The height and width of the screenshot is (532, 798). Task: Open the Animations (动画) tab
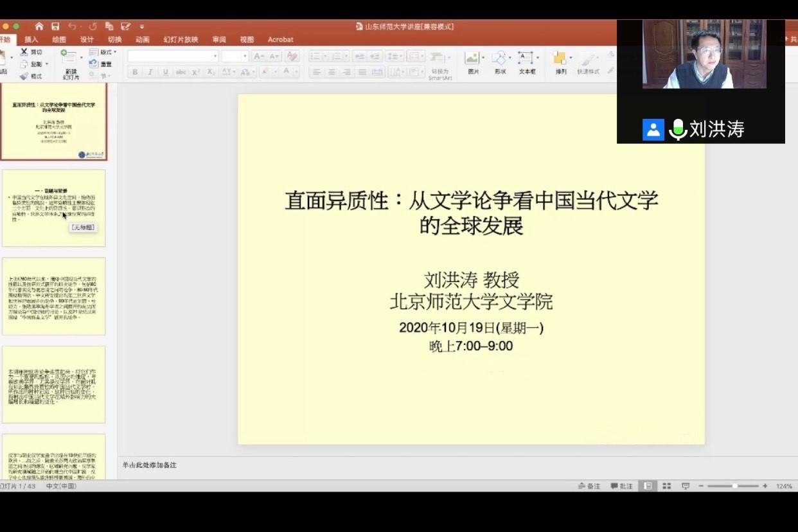tap(142, 40)
